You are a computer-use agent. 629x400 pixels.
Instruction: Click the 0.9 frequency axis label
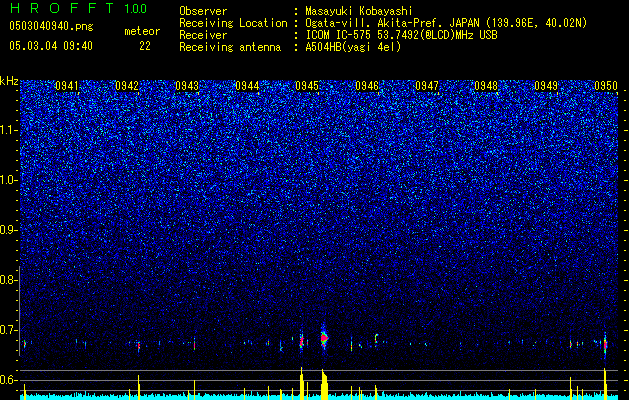(x=8, y=230)
